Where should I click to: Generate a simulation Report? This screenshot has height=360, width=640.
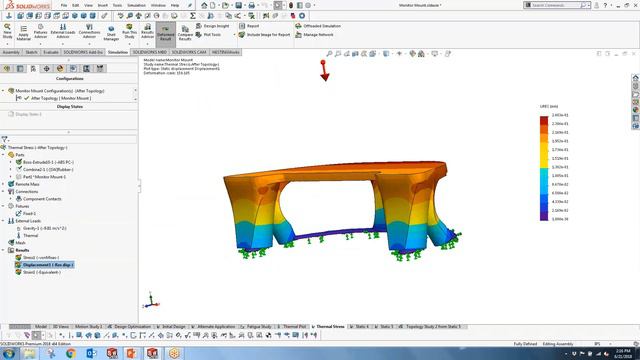[x=249, y=26]
